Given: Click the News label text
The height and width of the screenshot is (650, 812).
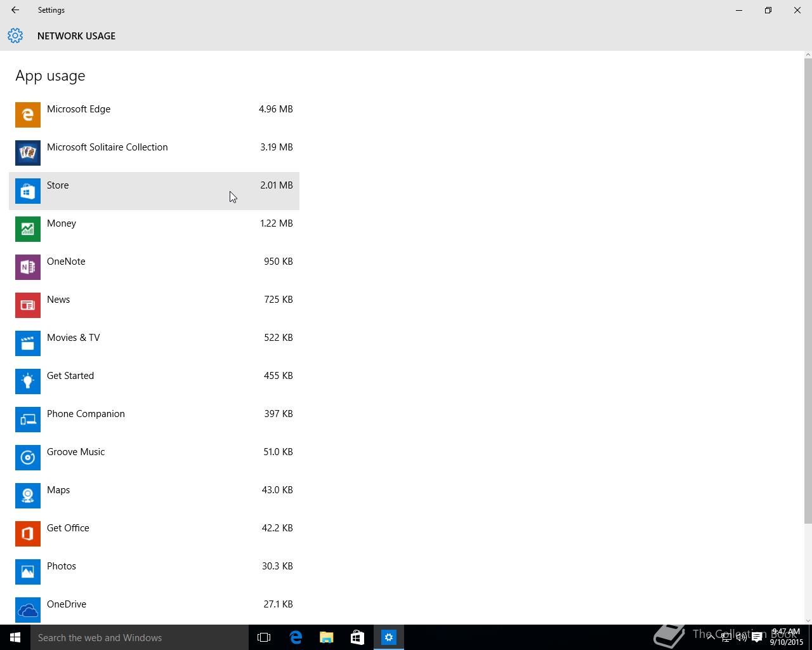Looking at the screenshot, I should [58, 300].
